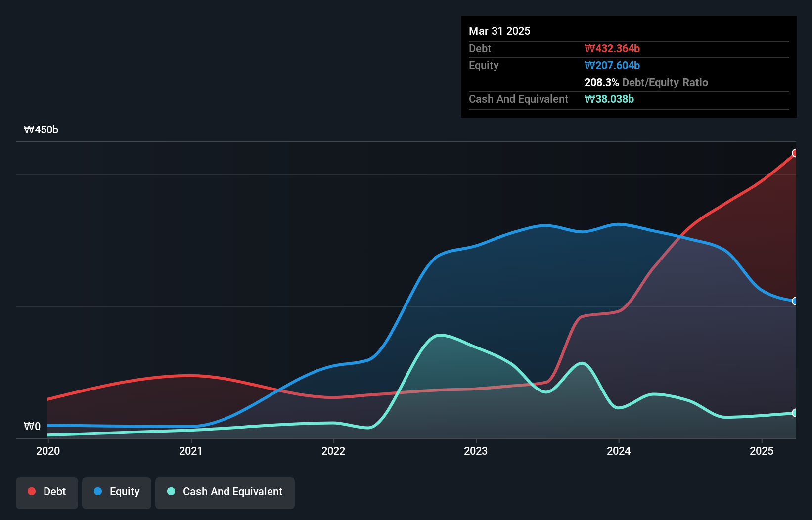Toggle the Debt series visibility
This screenshot has width=812, height=520.
pos(47,492)
